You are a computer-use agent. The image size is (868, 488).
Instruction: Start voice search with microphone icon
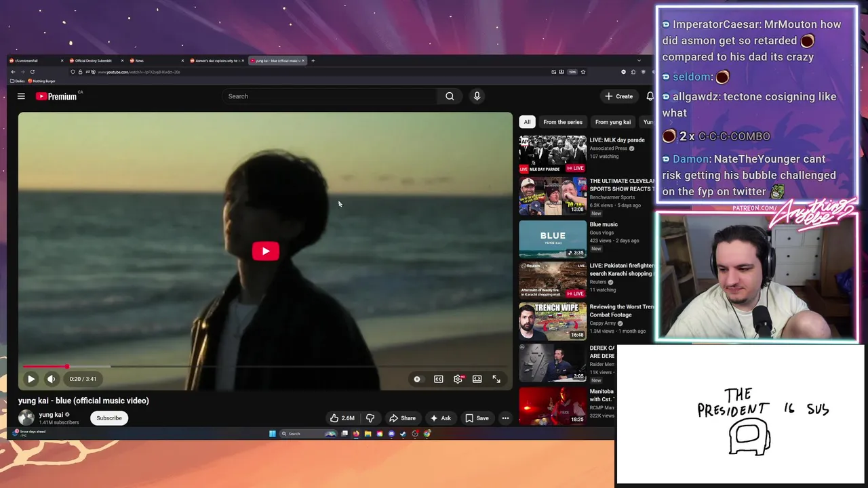[477, 96]
